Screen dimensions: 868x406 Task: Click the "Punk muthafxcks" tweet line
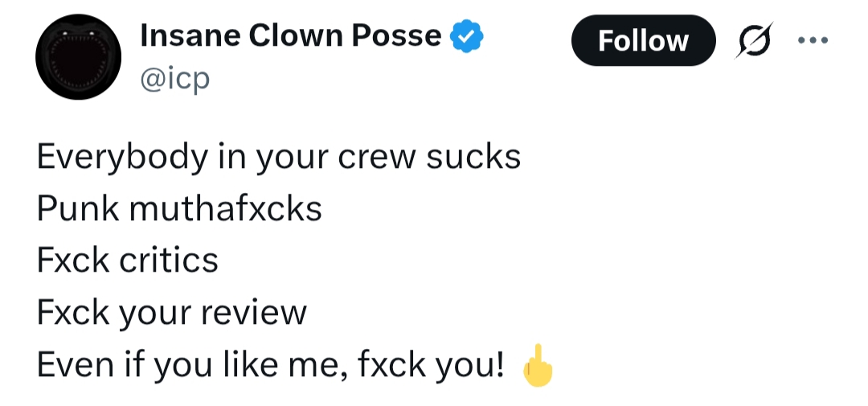(179, 208)
